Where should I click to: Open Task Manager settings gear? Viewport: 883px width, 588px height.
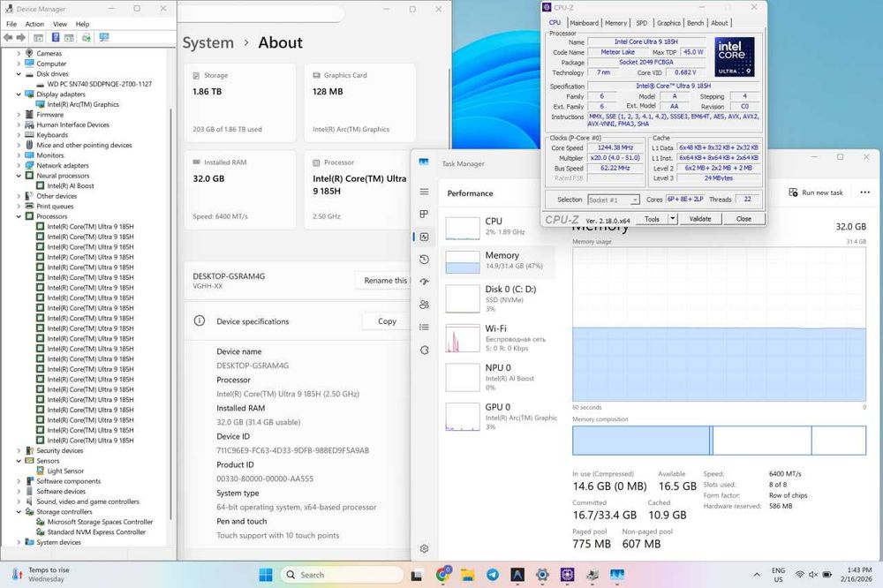click(x=424, y=548)
